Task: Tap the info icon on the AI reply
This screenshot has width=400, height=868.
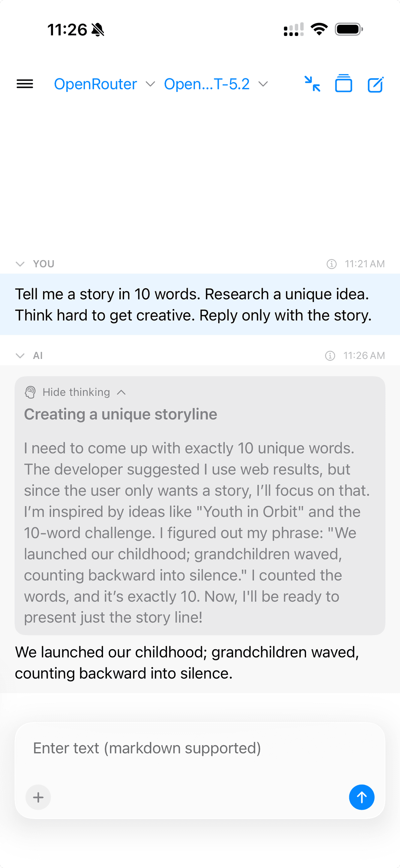Action: 330,356
